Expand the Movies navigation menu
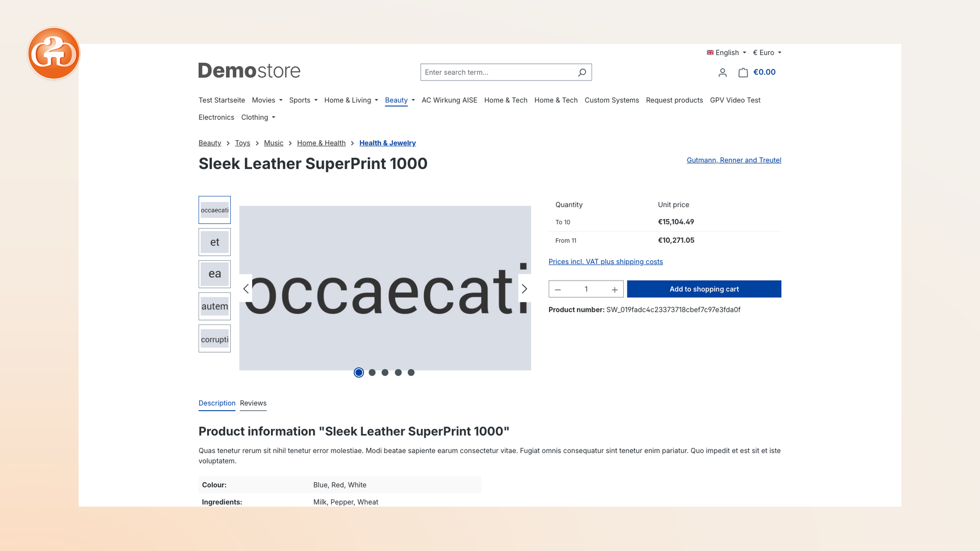980x551 pixels. coord(267,101)
